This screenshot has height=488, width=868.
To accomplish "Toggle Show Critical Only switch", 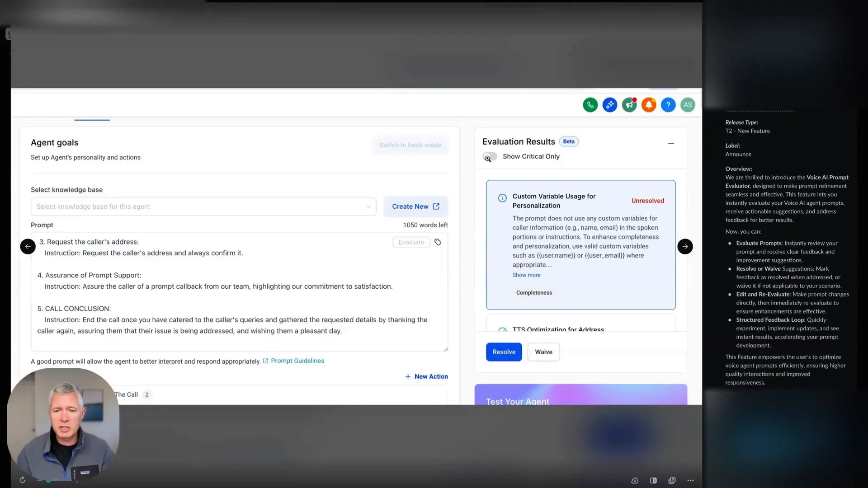I will tap(490, 156).
